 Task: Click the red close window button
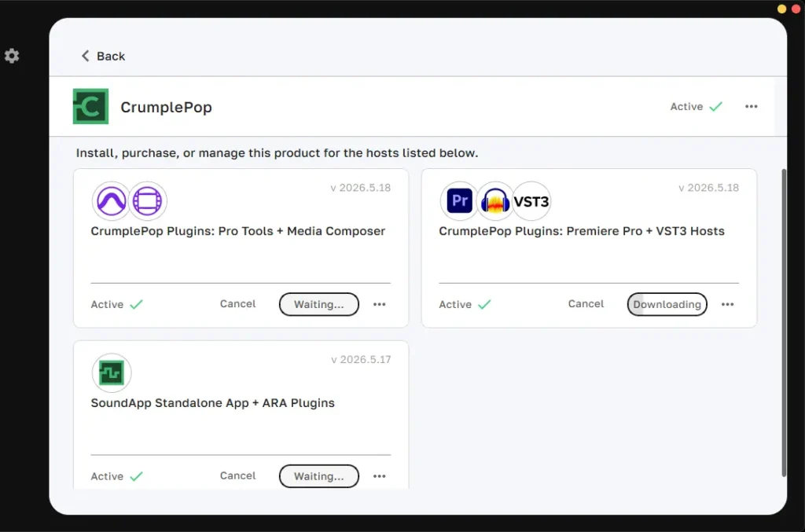(796, 9)
